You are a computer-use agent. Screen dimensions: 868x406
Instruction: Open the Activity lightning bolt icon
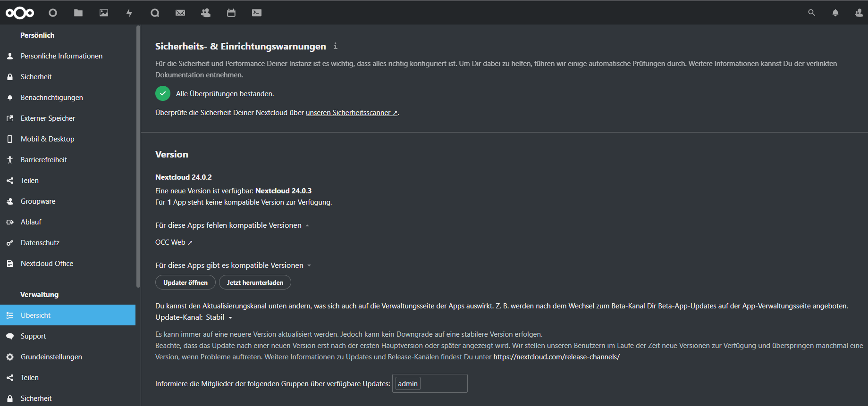point(129,13)
